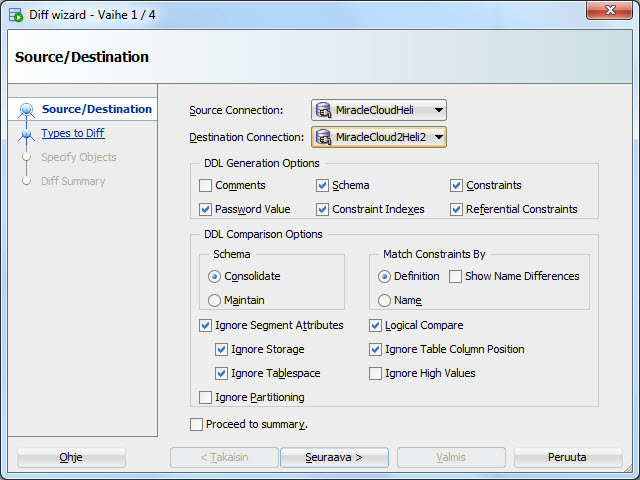
Task: Click the Ohje help button
Action: pos(71,457)
